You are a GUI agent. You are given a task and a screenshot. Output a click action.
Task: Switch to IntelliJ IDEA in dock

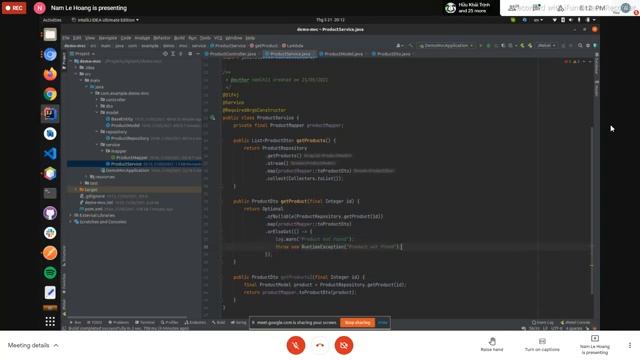click(x=50, y=114)
